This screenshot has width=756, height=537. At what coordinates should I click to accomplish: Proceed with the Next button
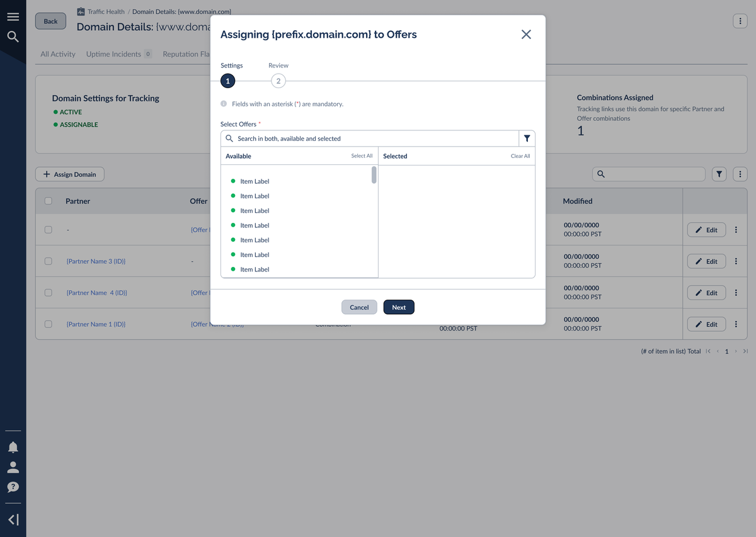(399, 307)
